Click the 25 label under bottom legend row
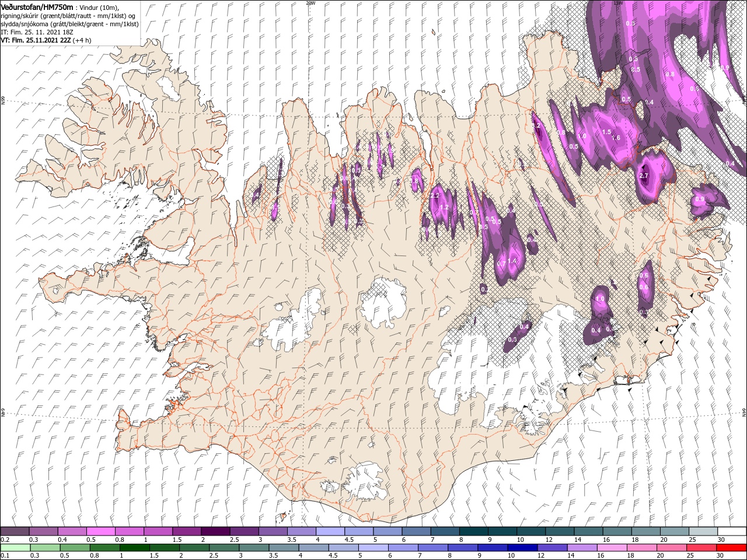This screenshot has width=747, height=560. pos(690,556)
